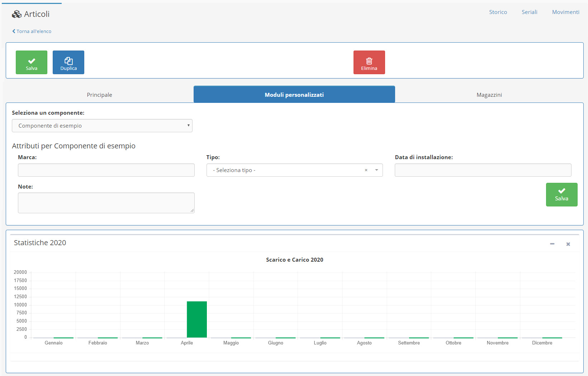Open the Seleziona un componente dropdown

[102, 126]
